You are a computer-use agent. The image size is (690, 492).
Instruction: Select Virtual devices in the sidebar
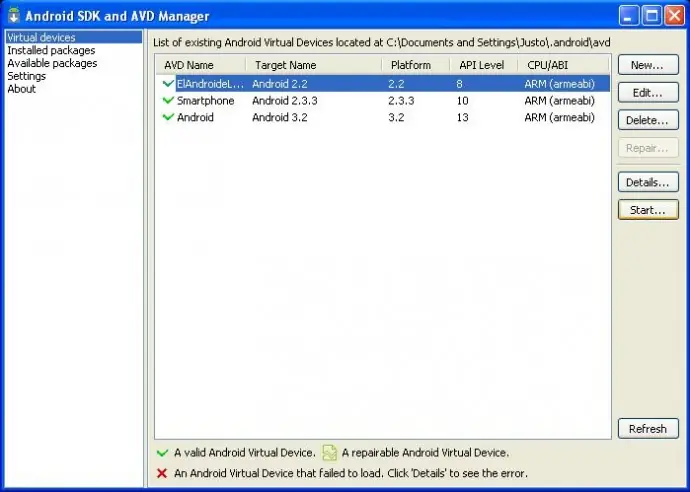click(74, 37)
